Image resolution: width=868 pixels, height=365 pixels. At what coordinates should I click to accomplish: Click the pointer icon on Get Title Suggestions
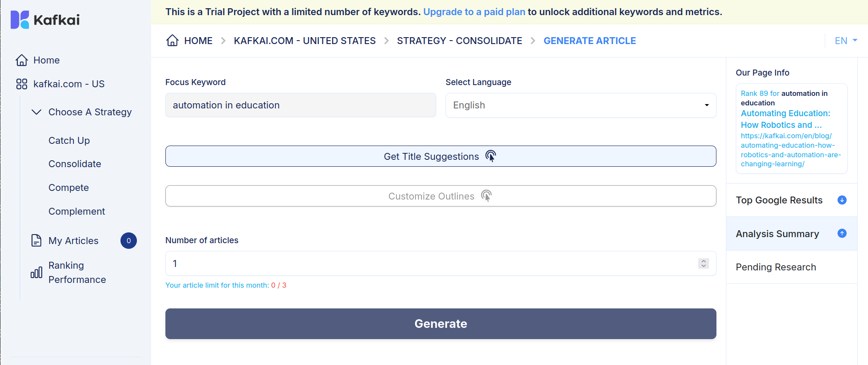click(x=491, y=156)
